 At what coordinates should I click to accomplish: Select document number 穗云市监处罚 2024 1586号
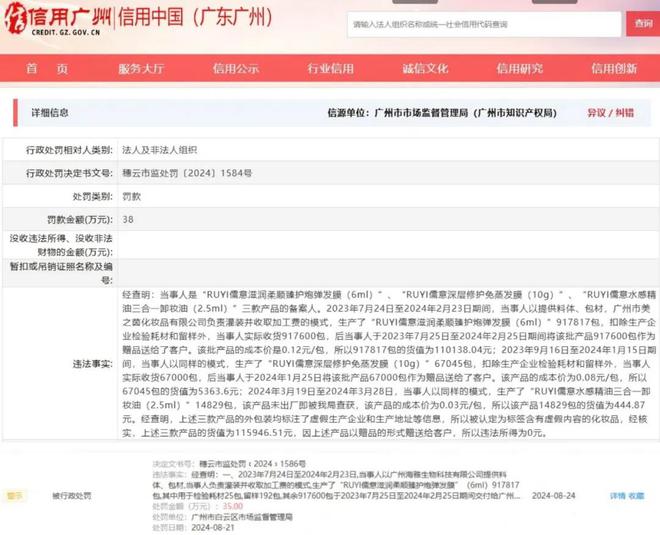point(252,464)
